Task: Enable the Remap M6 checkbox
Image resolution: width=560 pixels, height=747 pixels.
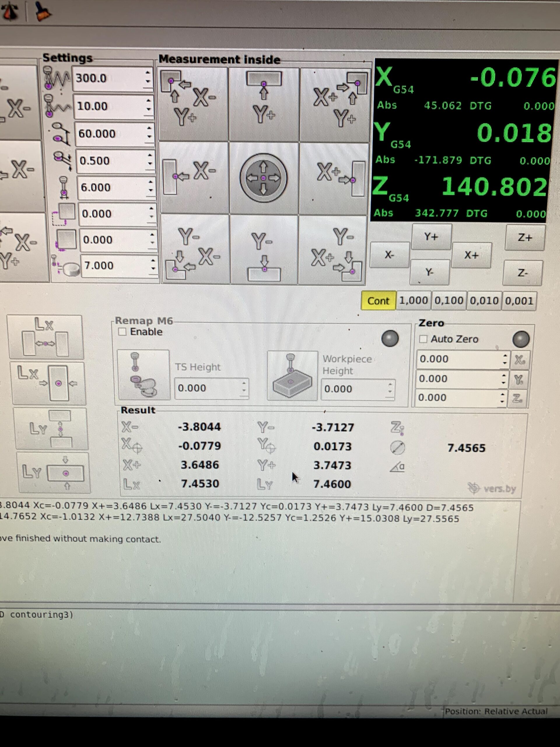Action: click(x=122, y=331)
